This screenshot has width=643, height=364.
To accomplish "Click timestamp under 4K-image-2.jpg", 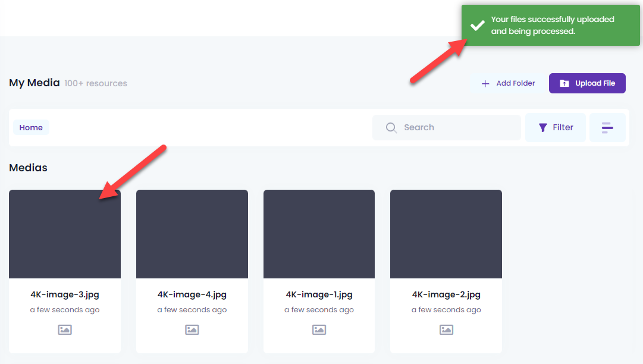I will (x=446, y=310).
